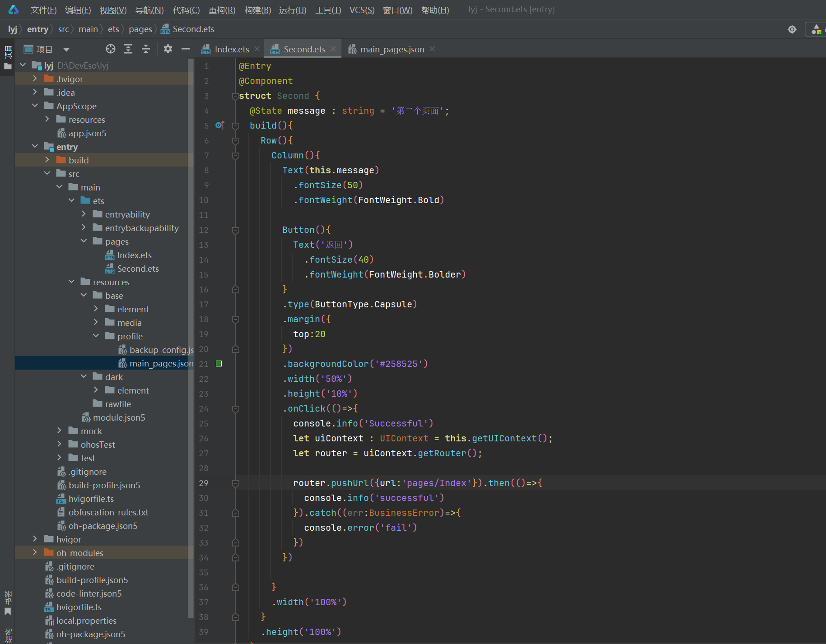Select the rawfile folder
This screenshot has height=644, width=826.
coord(118,404)
